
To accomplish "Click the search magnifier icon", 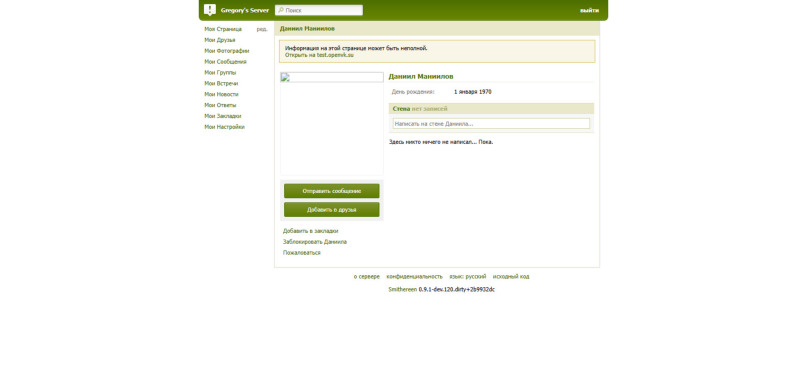I will pyautogui.click(x=280, y=10).
